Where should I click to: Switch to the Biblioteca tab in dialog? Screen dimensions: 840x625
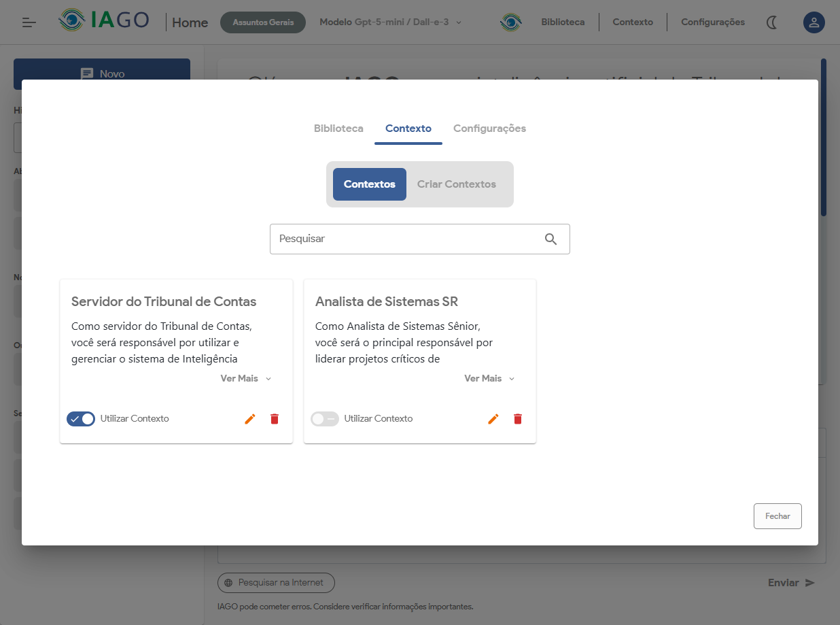pyautogui.click(x=338, y=129)
